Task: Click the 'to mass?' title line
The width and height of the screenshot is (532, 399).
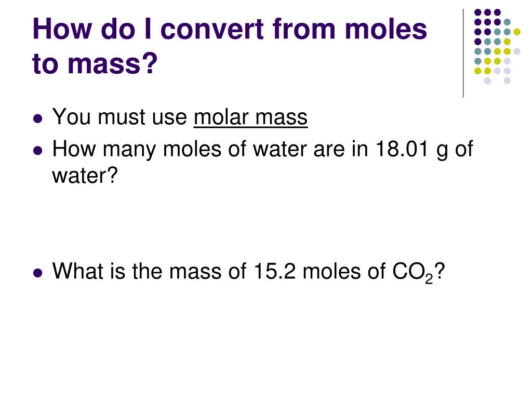Action: tap(95, 63)
